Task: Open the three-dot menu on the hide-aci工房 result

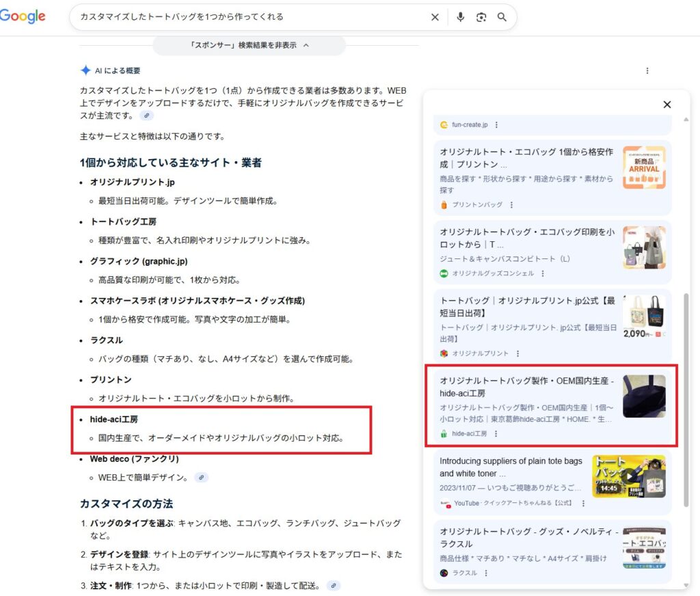Action: 496,433
